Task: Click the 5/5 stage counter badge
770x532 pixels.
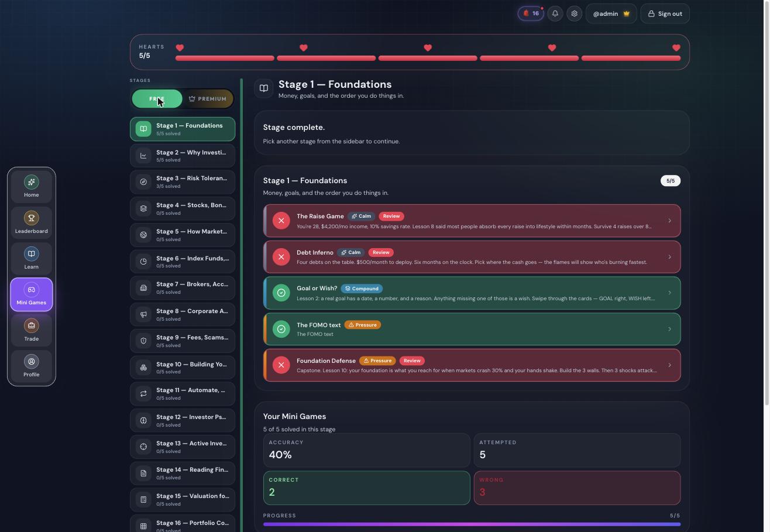Action: pyautogui.click(x=671, y=181)
